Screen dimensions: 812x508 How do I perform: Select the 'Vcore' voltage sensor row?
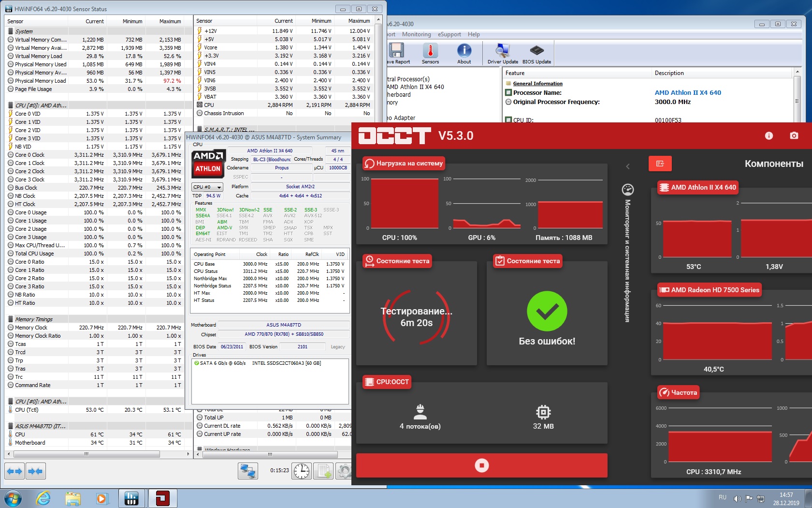283,48
